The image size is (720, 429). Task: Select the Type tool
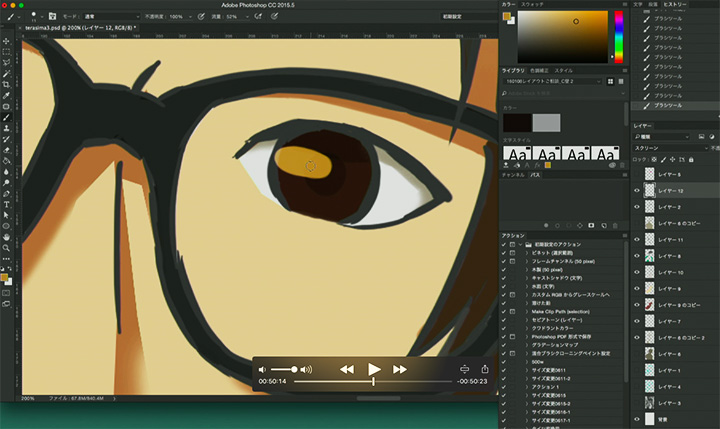[6, 204]
